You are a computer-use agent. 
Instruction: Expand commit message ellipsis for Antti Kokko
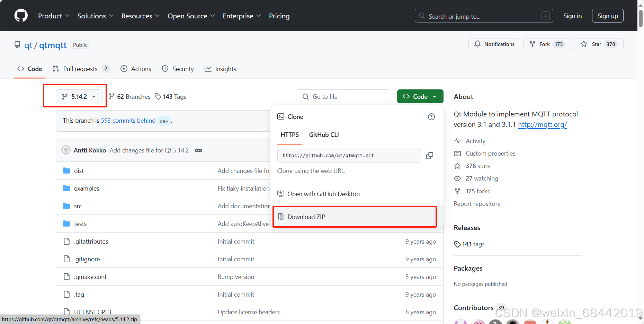click(x=198, y=150)
